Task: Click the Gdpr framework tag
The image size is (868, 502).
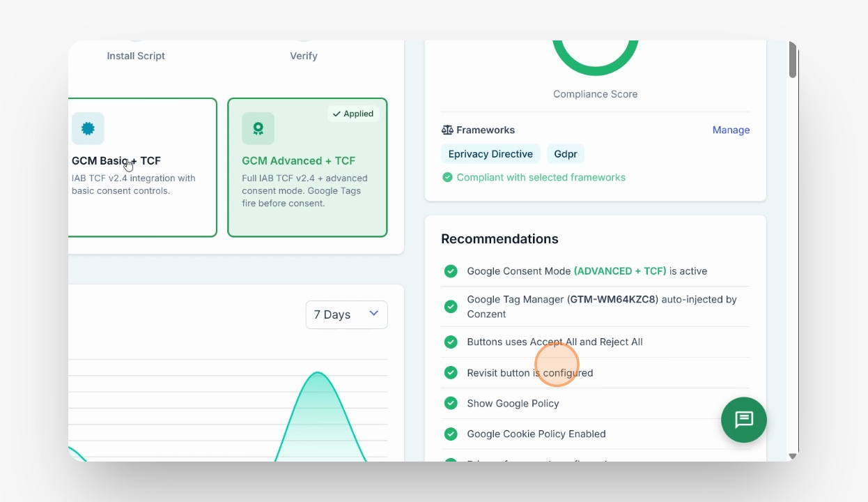Action: [566, 154]
